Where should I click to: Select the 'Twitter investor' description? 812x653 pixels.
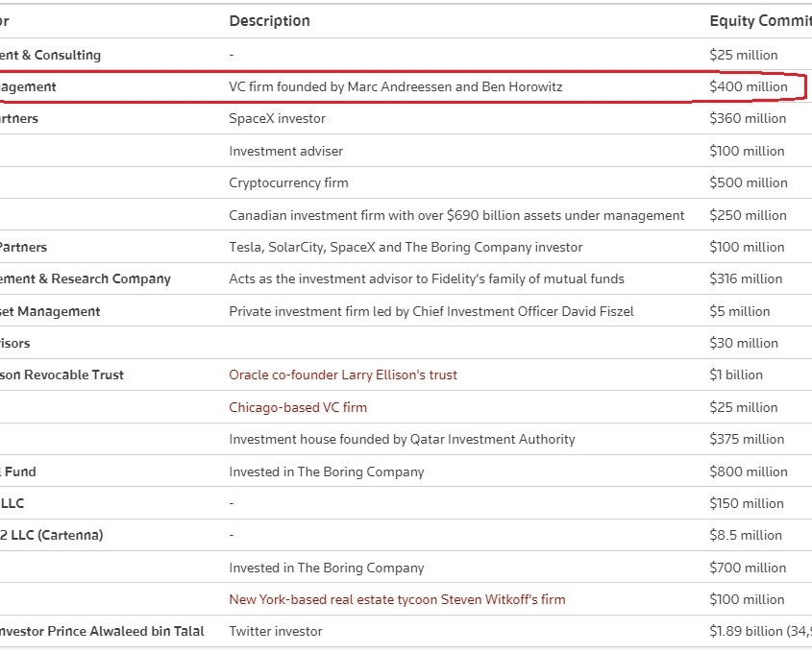tap(276, 631)
